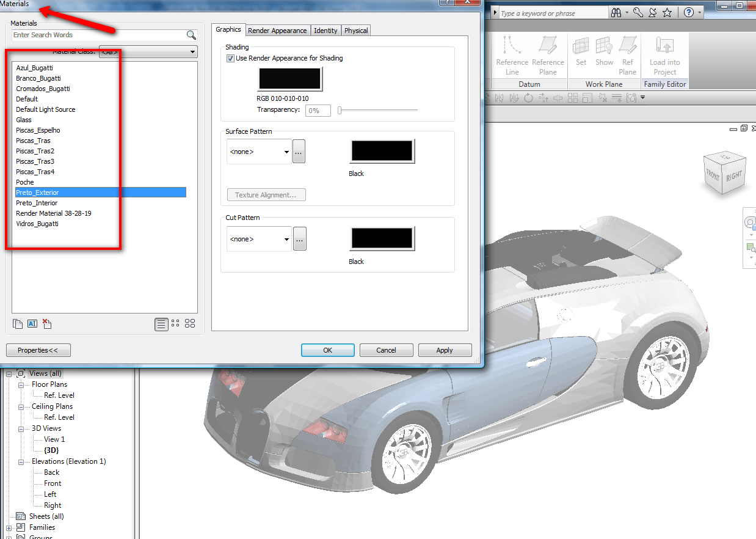
Task: Click the Delete material icon with red X
Action: point(47,324)
